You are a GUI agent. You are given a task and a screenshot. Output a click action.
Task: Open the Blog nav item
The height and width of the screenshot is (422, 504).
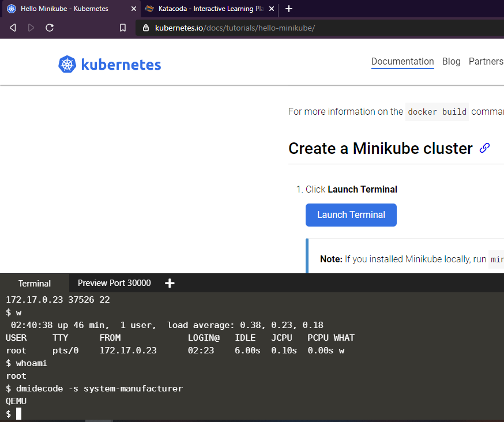pos(451,61)
